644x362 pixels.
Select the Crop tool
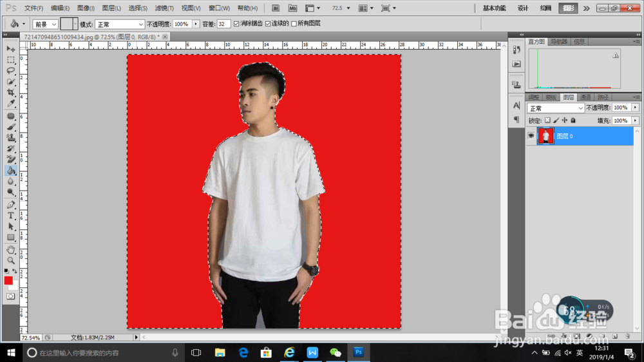click(11, 93)
